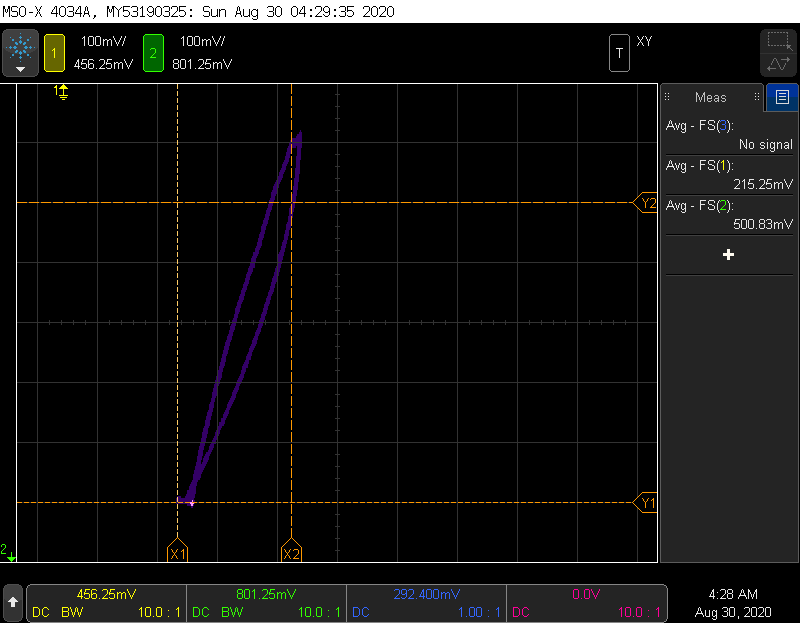Click the Y1 cursor handle
The width and height of the screenshot is (800, 623).
tap(647, 502)
